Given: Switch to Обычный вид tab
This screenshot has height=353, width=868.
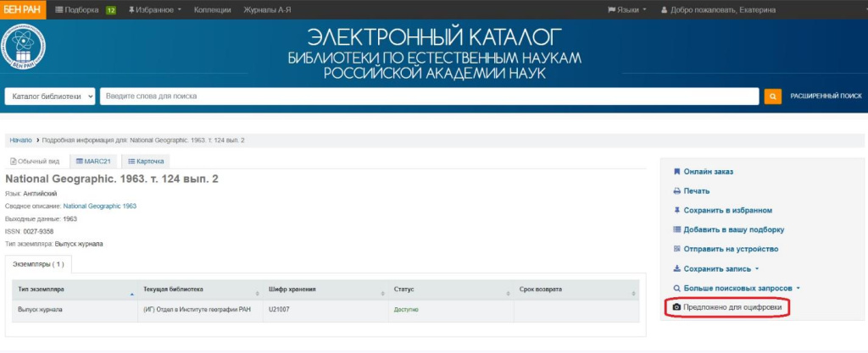Looking at the screenshot, I should pyautogui.click(x=35, y=162).
